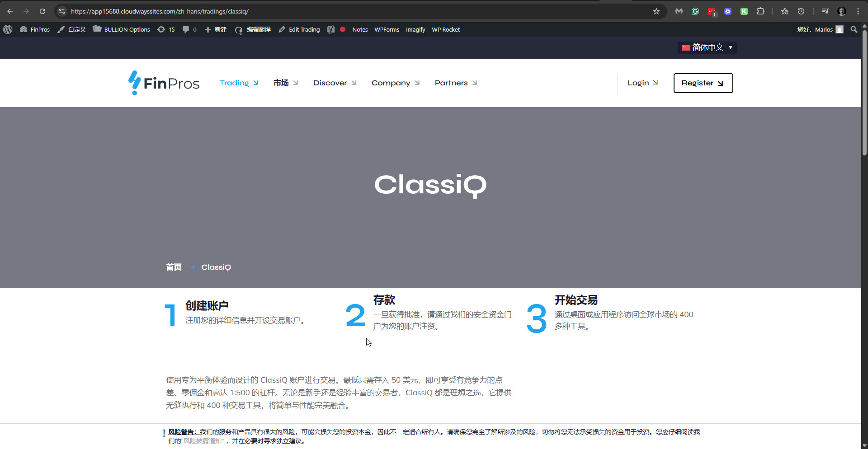Screen dimensions: 868x449
Task: Click the browser forward arrow
Action: 26,11
